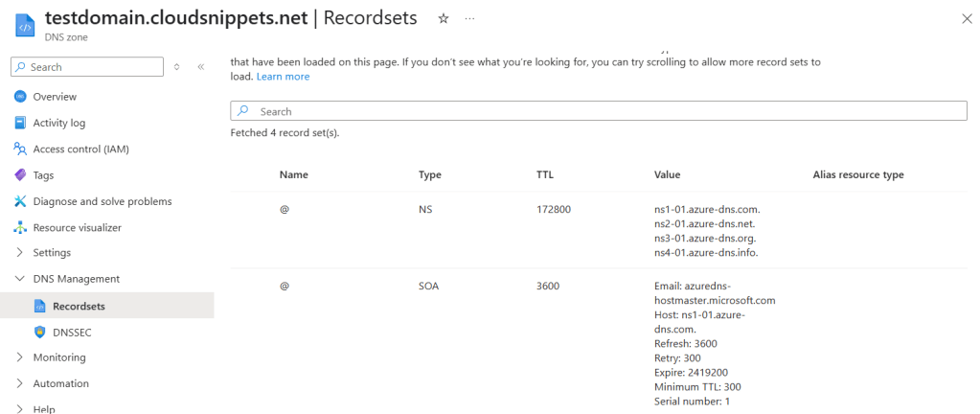
Task: Expand the Monitoring section
Action: (20, 357)
